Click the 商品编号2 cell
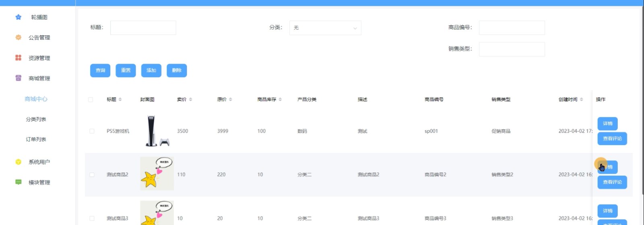This screenshot has height=225, width=644. click(x=435, y=175)
